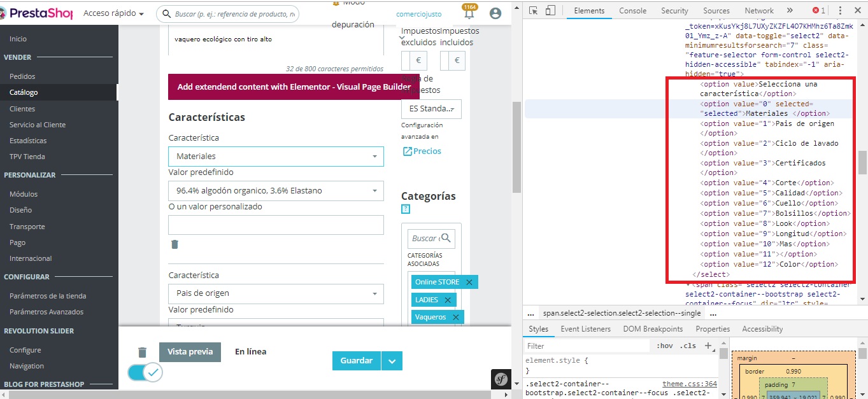Open the Accessibility pane tab
The height and width of the screenshot is (399, 868).
pyautogui.click(x=762, y=329)
